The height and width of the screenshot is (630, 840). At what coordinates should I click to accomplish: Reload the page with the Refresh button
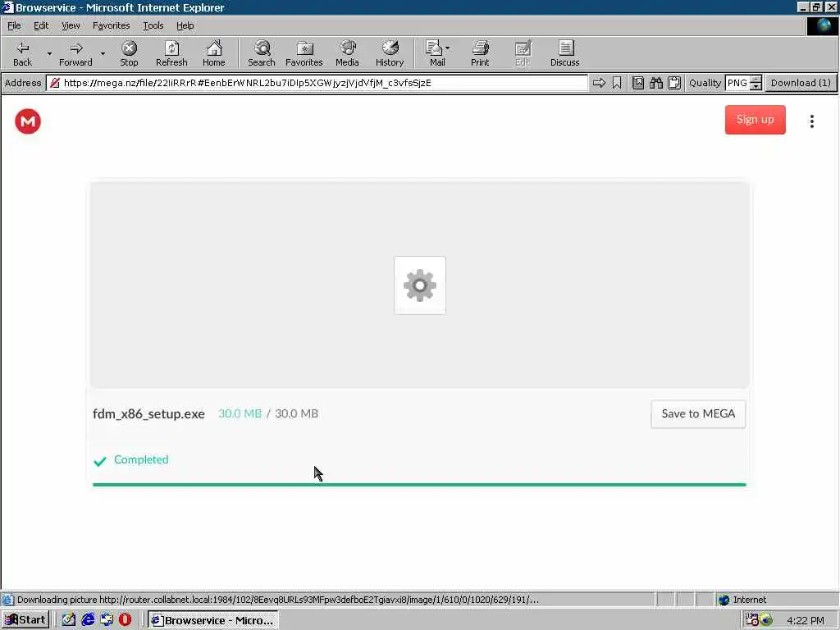point(171,53)
